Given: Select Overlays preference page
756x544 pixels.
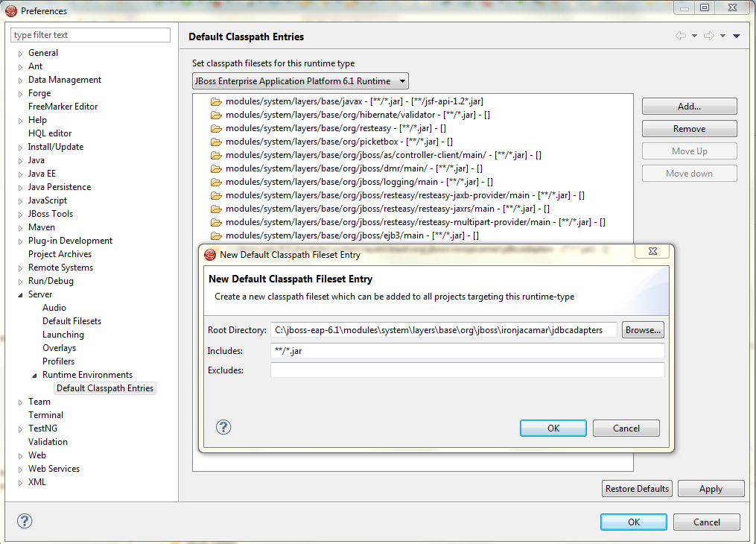Looking at the screenshot, I should 59,348.
